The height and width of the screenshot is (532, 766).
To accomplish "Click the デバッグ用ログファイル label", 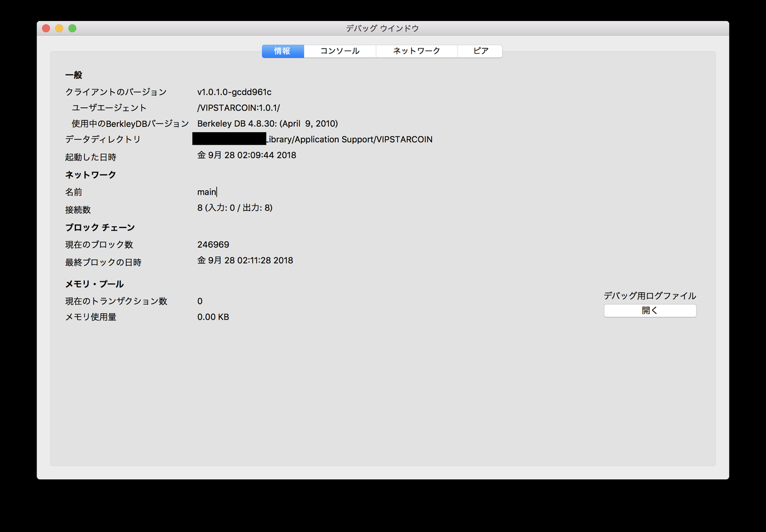I will (650, 296).
